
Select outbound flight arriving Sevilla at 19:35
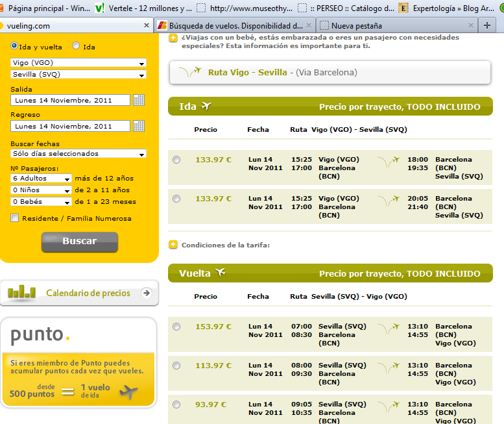(x=176, y=160)
